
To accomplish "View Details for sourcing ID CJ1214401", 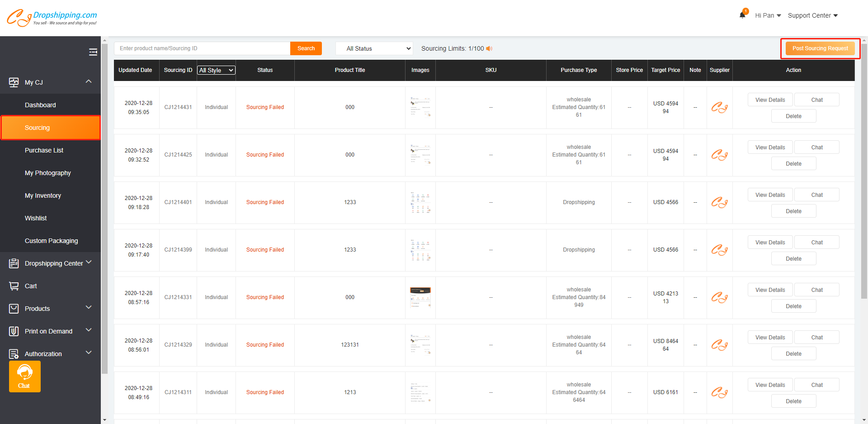I will pos(770,195).
